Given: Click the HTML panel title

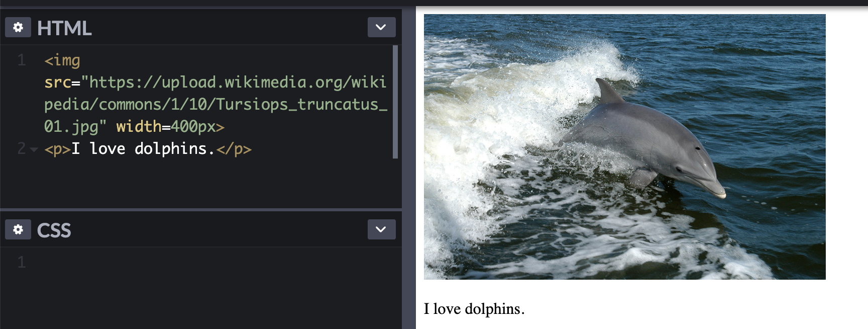Looking at the screenshot, I should 64,28.
